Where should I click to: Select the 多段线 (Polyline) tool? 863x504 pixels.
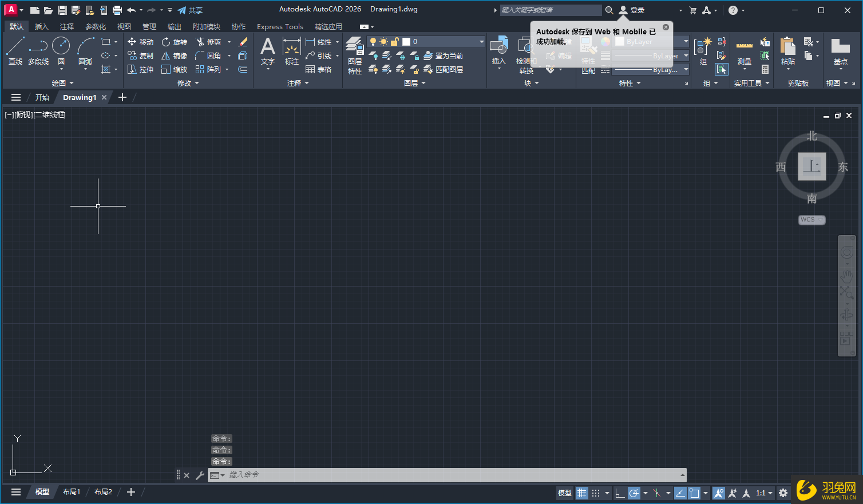coord(38,50)
